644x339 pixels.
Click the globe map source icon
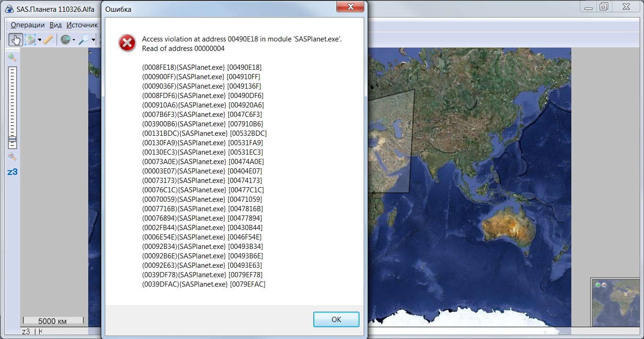(65, 40)
